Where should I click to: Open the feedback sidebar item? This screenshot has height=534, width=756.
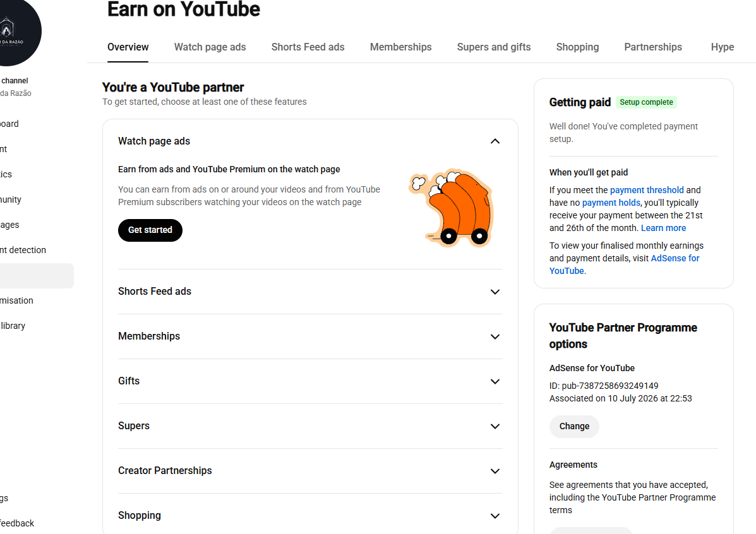pos(17,523)
